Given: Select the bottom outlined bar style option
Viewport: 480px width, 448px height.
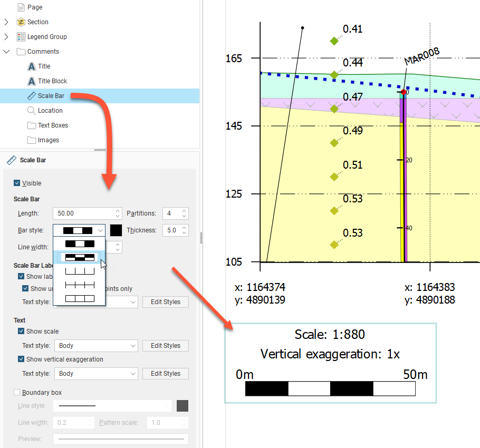Looking at the screenshot, I should tap(79, 298).
